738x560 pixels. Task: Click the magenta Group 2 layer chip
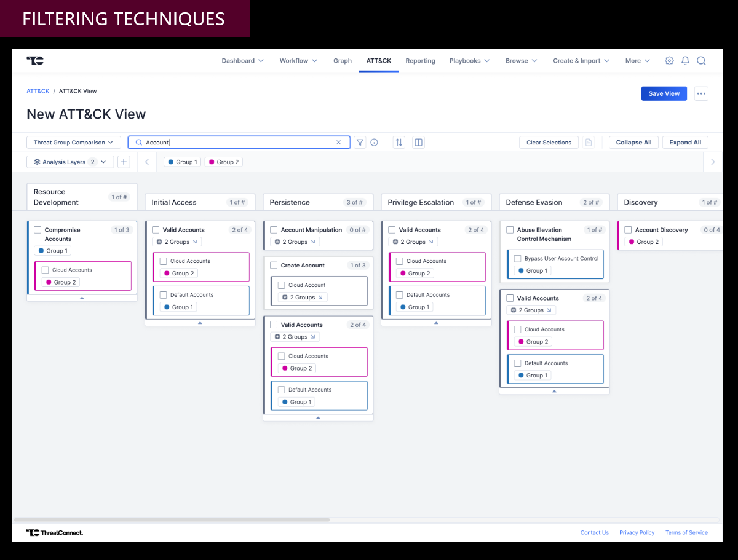pos(224,162)
